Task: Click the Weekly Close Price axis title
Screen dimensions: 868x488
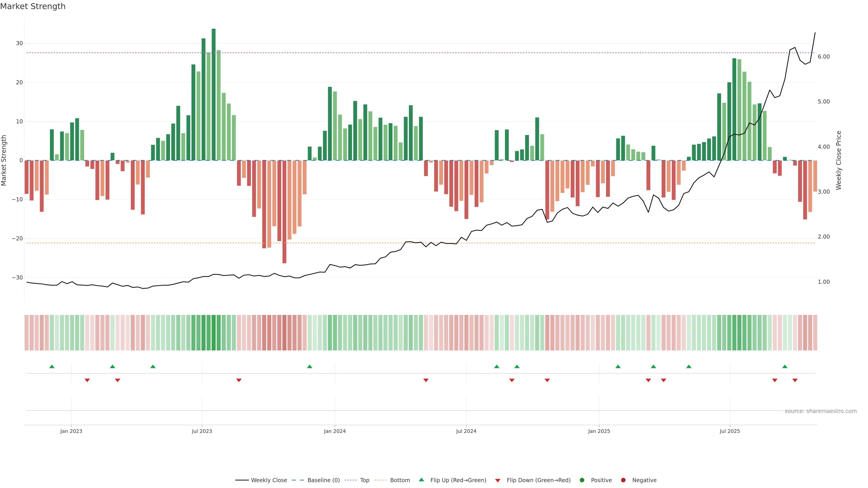Action: (839, 160)
